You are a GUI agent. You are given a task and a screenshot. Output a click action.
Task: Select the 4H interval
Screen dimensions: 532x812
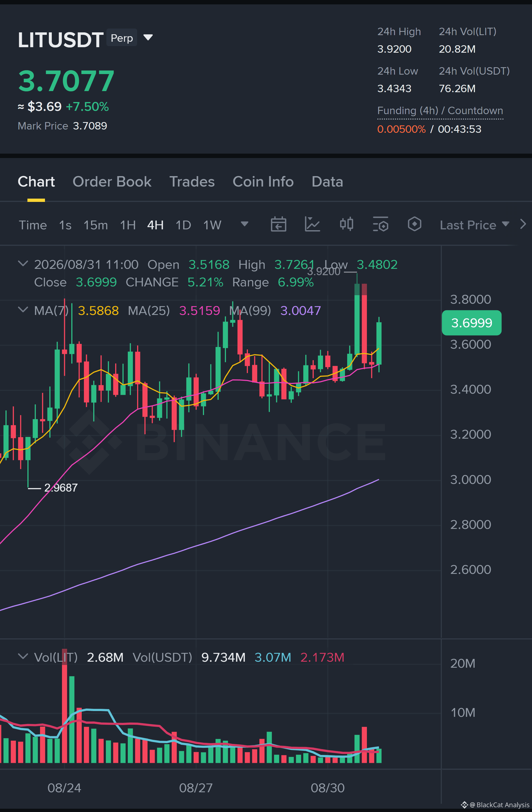coord(155,225)
